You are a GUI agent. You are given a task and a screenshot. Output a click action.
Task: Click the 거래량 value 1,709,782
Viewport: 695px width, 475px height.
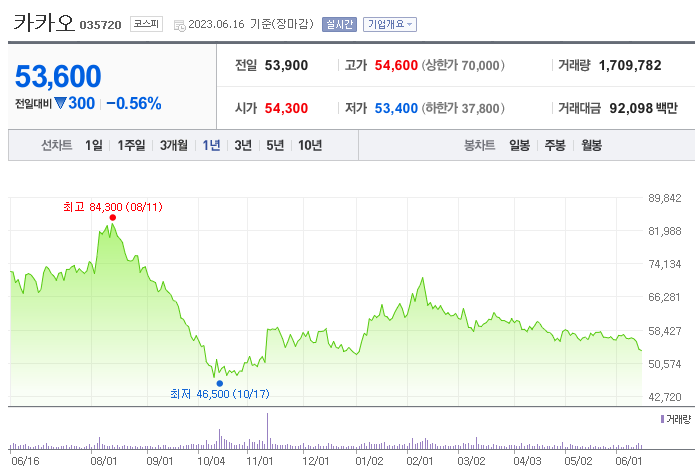[630, 66]
